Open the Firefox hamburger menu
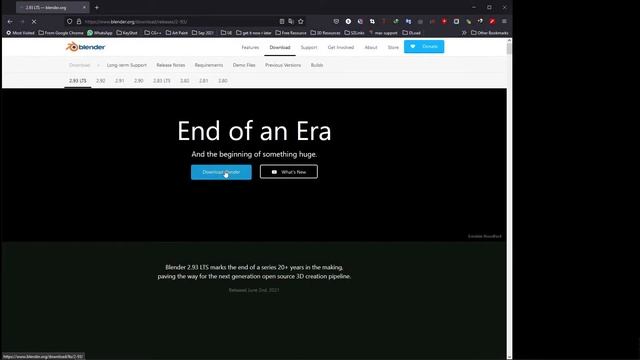This screenshot has width=640, height=360. (x=504, y=21)
